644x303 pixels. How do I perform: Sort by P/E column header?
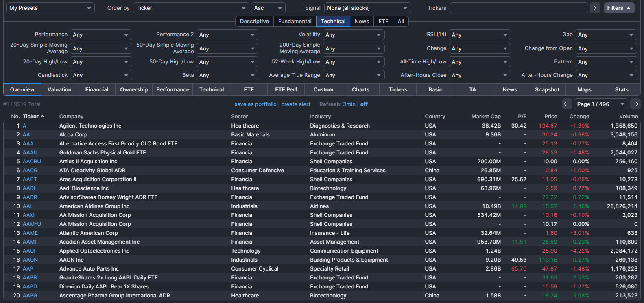[522, 117]
